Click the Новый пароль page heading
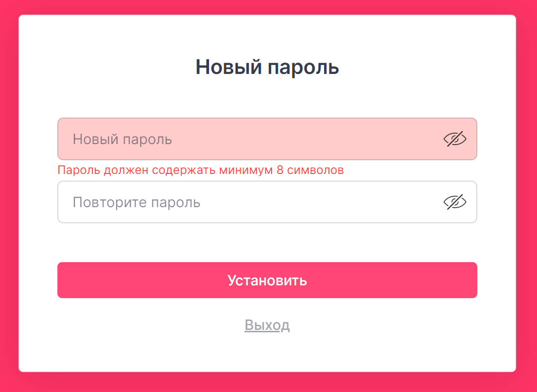537x392 pixels. tap(267, 67)
